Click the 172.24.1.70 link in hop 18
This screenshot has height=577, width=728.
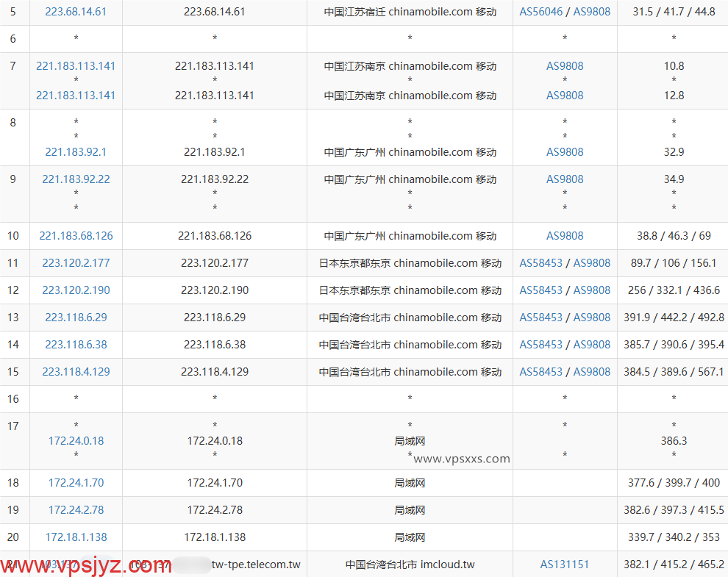coord(76,483)
